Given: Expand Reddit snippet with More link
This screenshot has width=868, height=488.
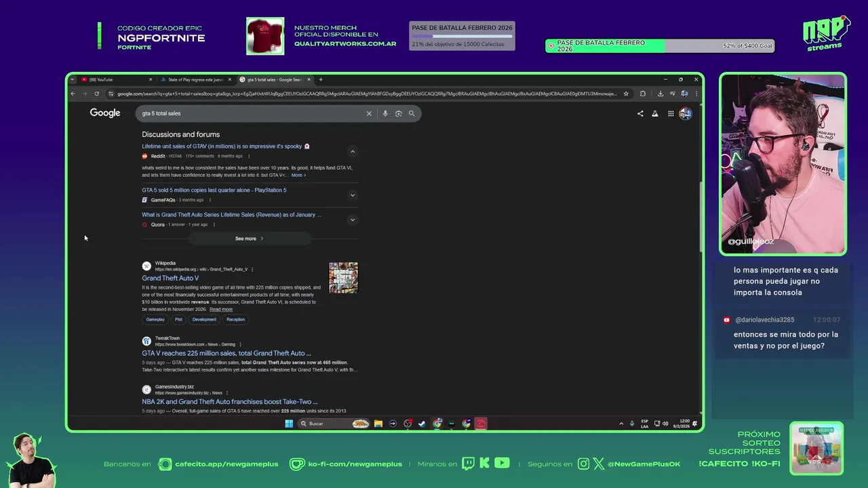Looking at the screenshot, I should tap(298, 176).
